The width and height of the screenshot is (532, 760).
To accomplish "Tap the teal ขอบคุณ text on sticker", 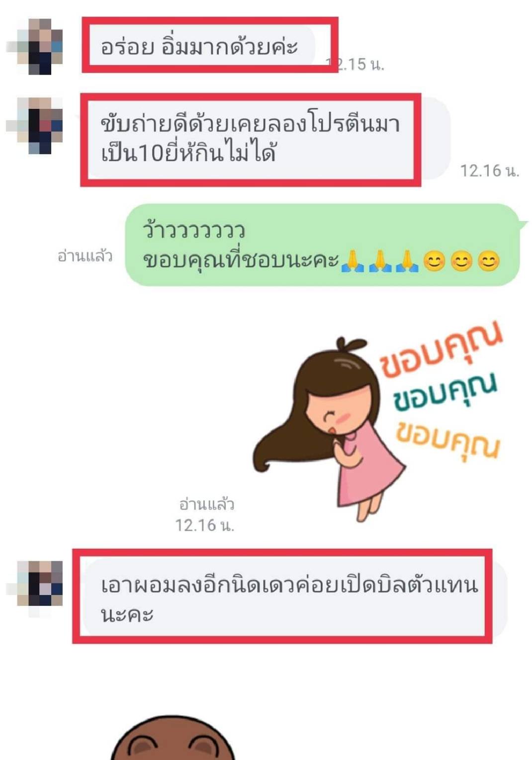I will (445, 393).
